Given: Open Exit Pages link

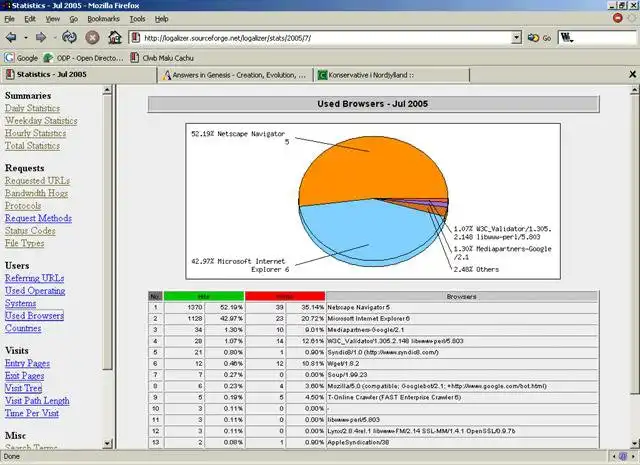Looking at the screenshot, I should tap(24, 376).
